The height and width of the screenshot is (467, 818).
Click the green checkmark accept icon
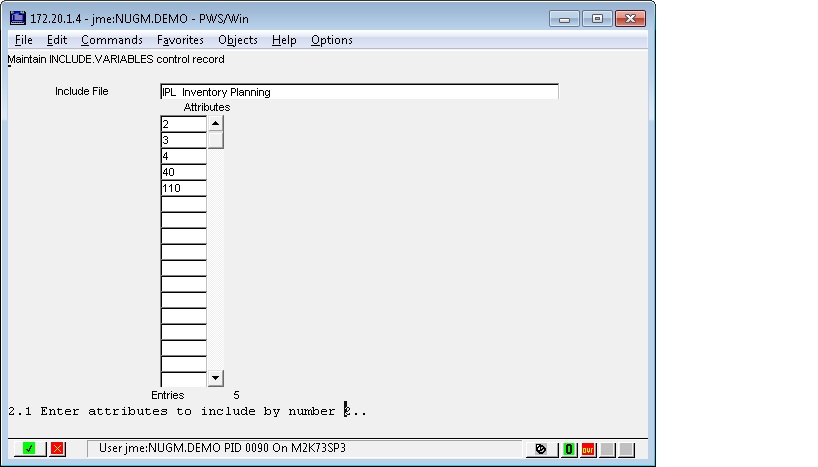click(29, 449)
